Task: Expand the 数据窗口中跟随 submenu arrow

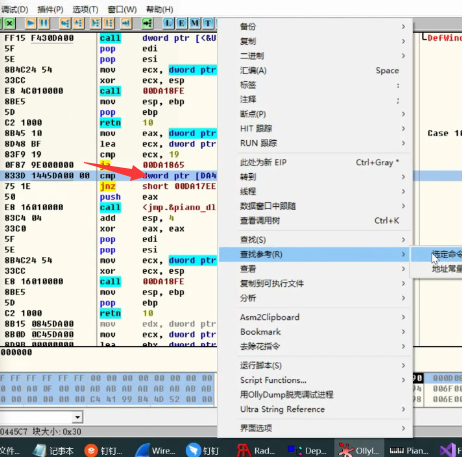Action: (x=403, y=206)
